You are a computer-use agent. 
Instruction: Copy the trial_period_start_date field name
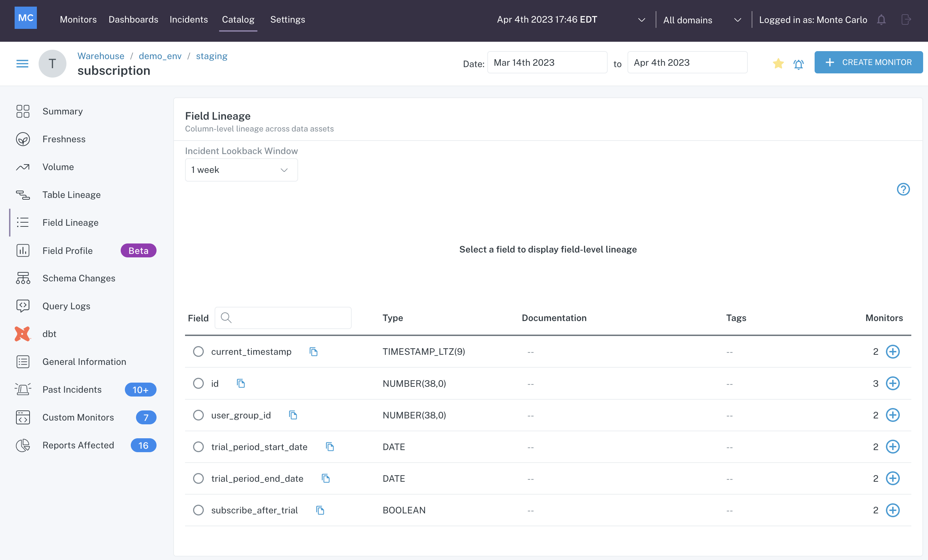pos(330,447)
